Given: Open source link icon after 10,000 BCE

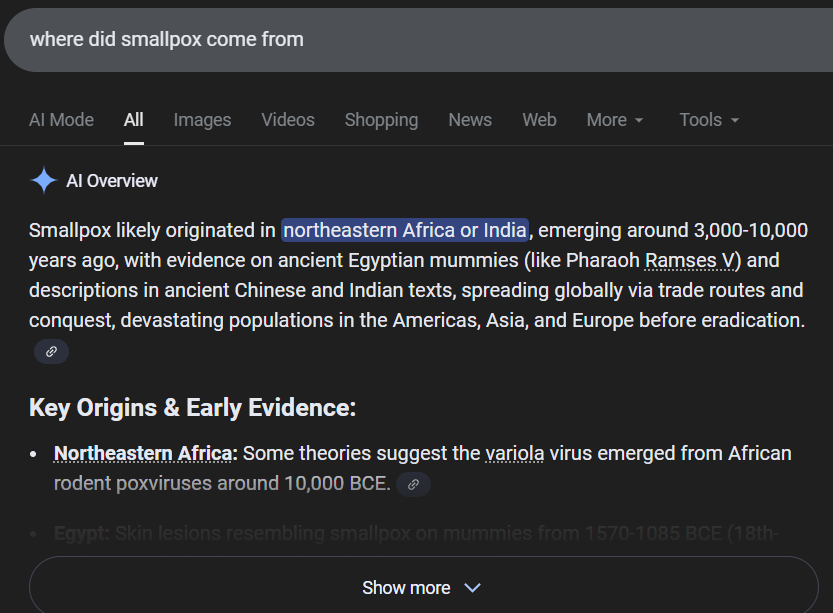Looking at the screenshot, I should (413, 484).
